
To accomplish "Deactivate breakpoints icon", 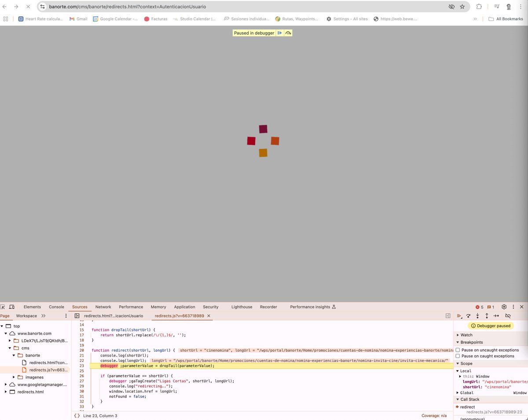I will [508, 316].
